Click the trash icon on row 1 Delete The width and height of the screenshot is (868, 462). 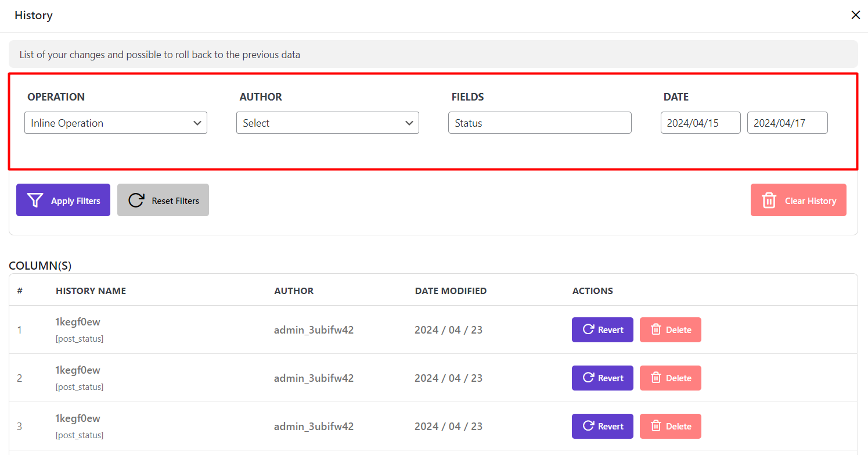pyautogui.click(x=656, y=330)
